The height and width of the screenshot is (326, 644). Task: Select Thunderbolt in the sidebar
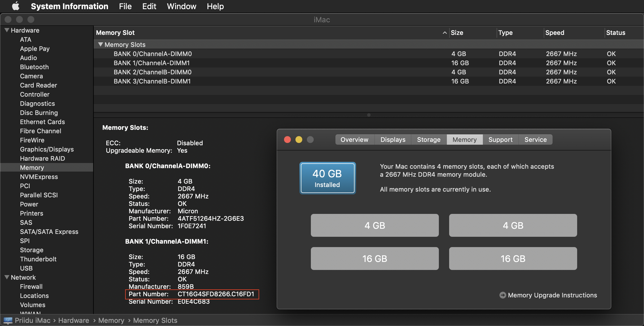[x=38, y=259]
